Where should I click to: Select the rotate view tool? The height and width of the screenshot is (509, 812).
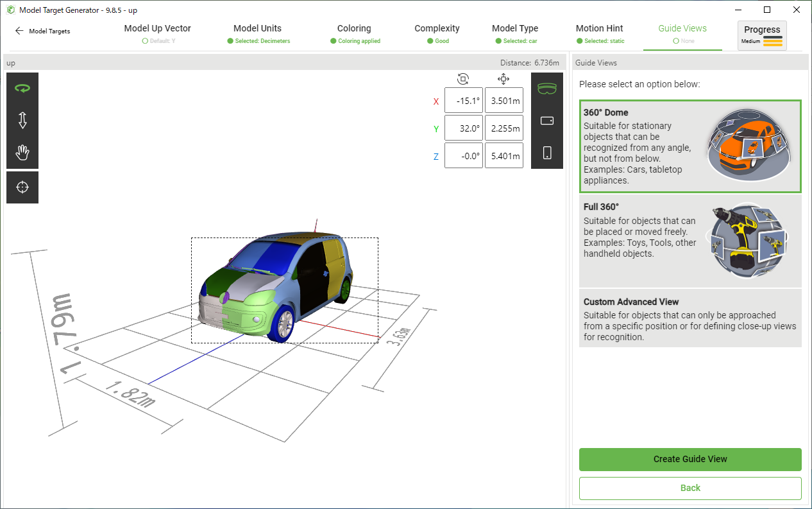pos(22,89)
